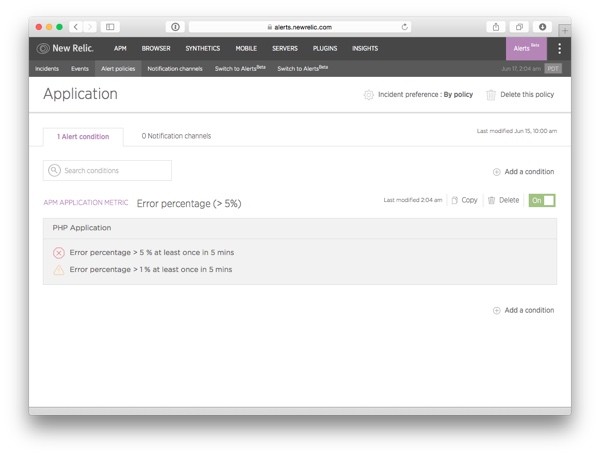
Task: Select the Alert policies sub-tab
Action: pos(118,69)
